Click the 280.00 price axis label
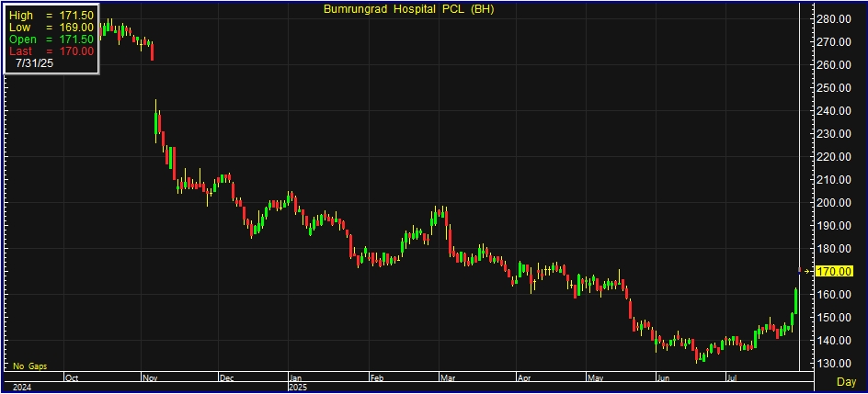The image size is (868, 394). pos(834,19)
